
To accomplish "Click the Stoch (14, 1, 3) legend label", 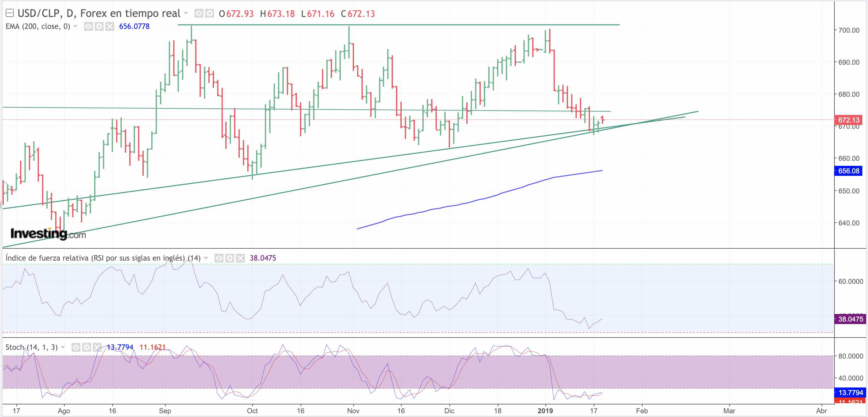I will click(32, 347).
